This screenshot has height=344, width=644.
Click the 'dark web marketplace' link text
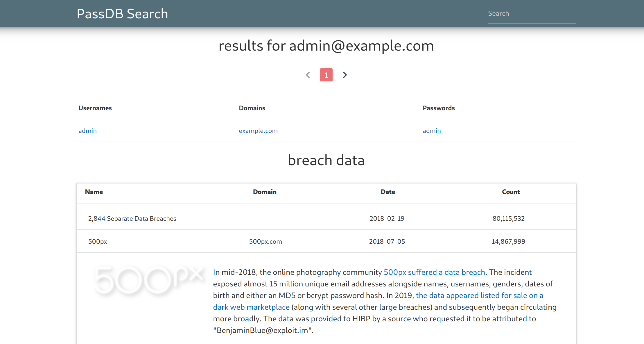click(x=251, y=307)
